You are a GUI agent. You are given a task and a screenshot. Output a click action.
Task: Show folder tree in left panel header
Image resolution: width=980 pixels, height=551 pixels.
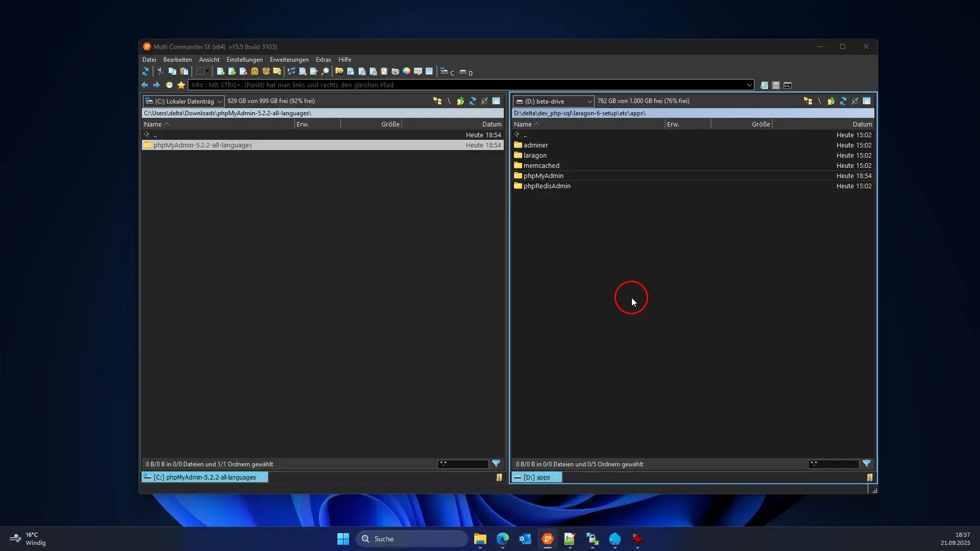(437, 101)
